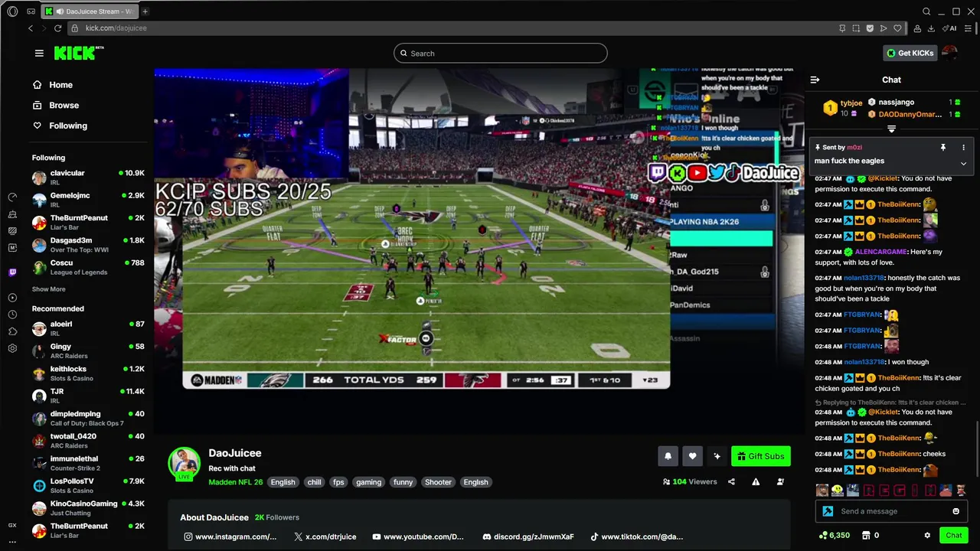Click the stream video player
This screenshot has width=980, height=551.
(x=479, y=251)
